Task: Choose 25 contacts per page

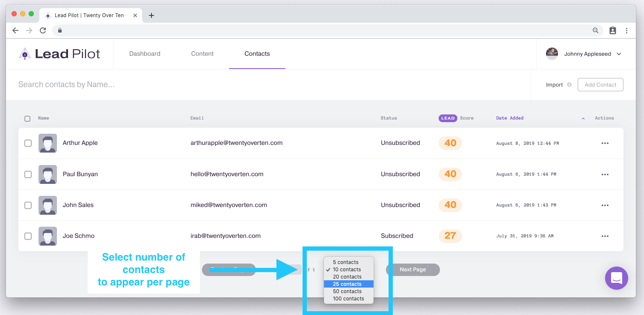Action: pyautogui.click(x=349, y=284)
